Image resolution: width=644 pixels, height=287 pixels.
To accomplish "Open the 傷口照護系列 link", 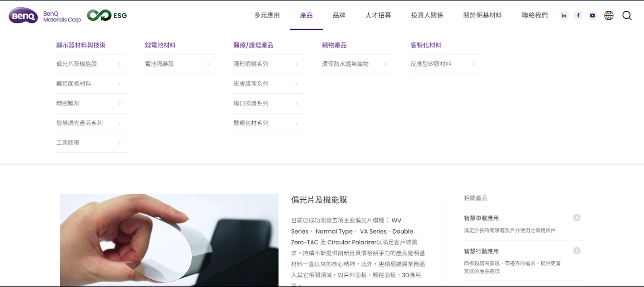I will coord(251,103).
